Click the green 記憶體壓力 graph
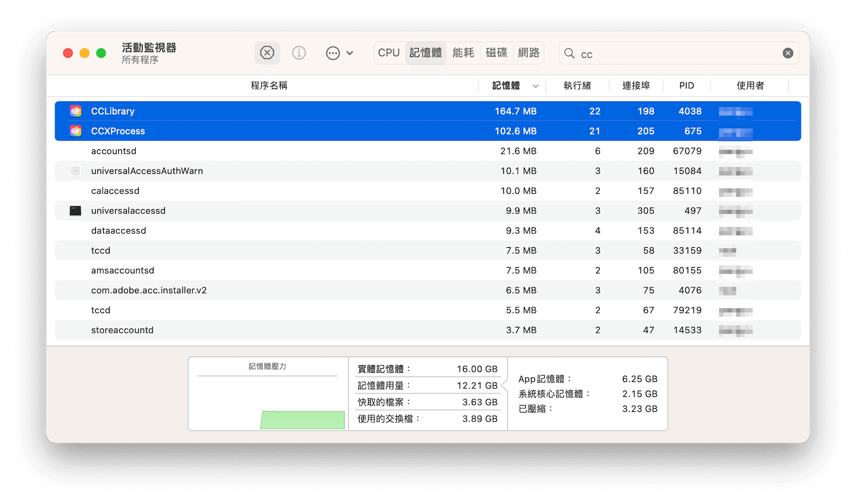 (x=303, y=420)
